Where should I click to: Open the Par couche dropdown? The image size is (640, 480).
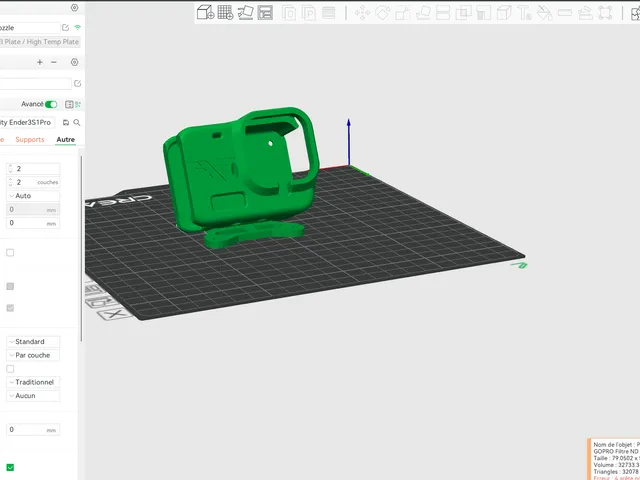(33, 355)
